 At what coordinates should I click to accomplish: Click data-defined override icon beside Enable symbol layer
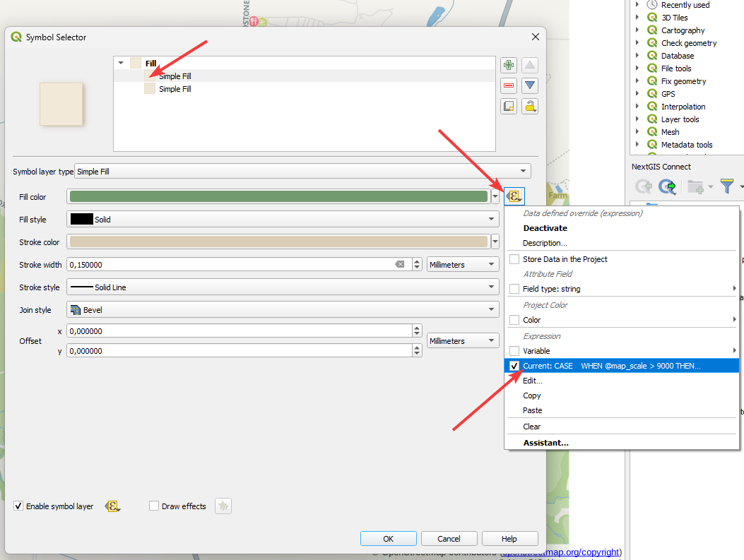(112, 506)
